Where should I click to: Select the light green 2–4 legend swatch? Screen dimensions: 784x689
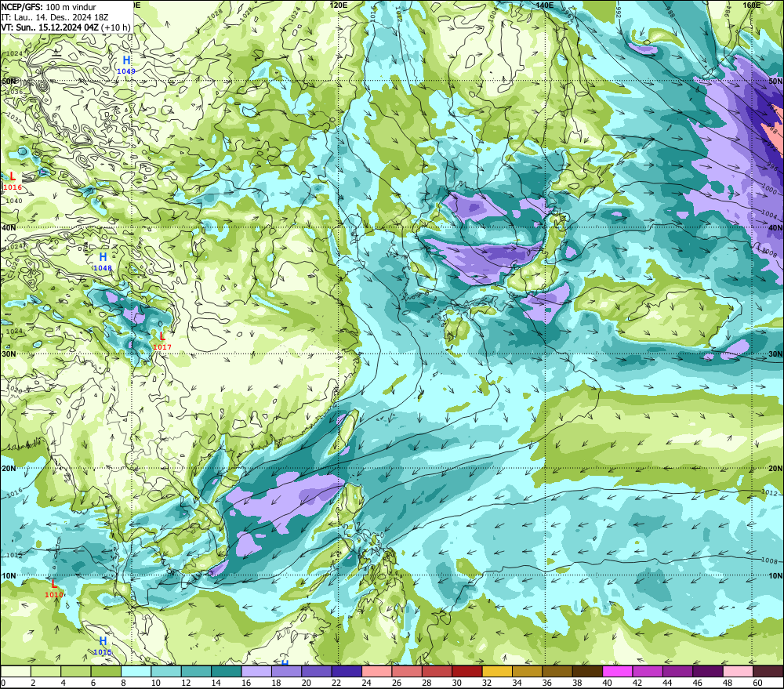tap(45, 671)
